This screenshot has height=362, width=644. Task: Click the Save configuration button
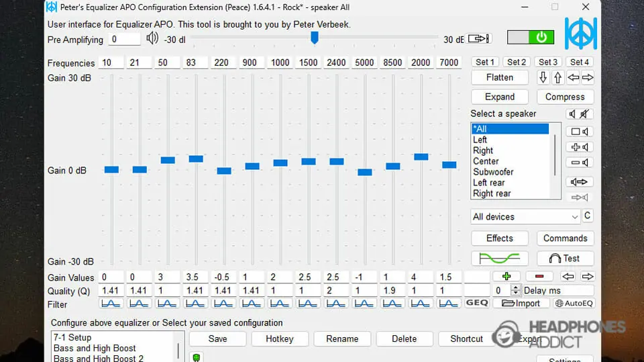tap(217, 339)
